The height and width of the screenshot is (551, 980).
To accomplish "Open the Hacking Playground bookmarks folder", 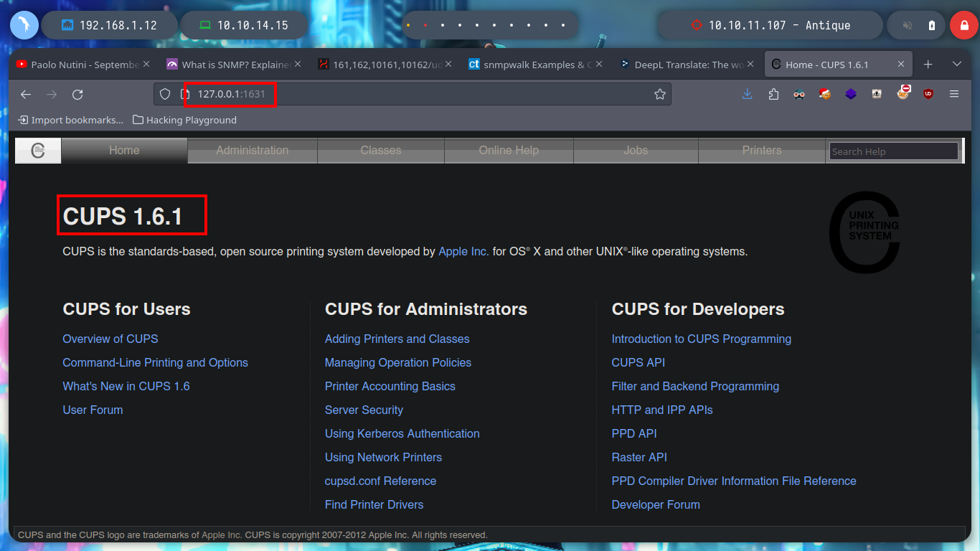I will coord(184,120).
